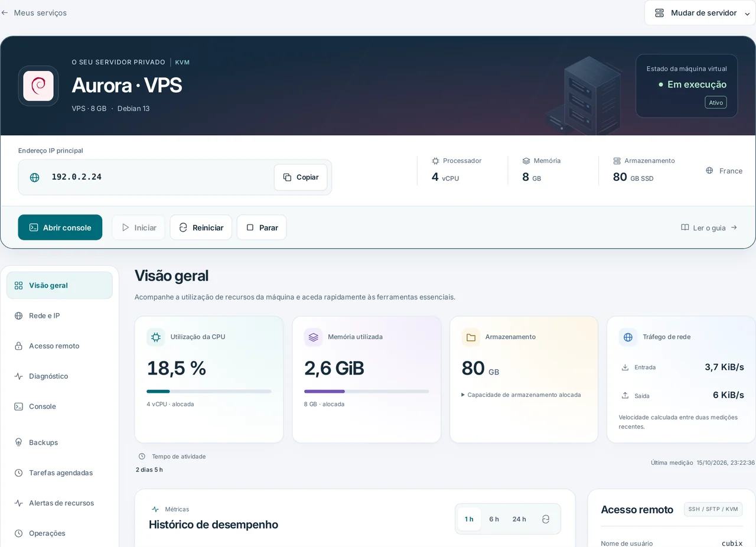Click the memory icon beside Memória spec
Screen dimensions: 756x547
[x=526, y=161]
